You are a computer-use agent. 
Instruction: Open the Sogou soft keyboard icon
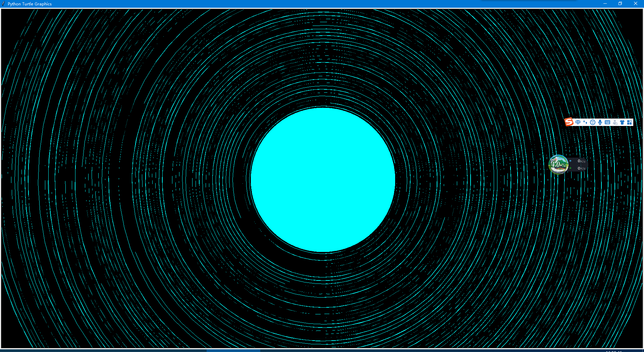tap(607, 122)
